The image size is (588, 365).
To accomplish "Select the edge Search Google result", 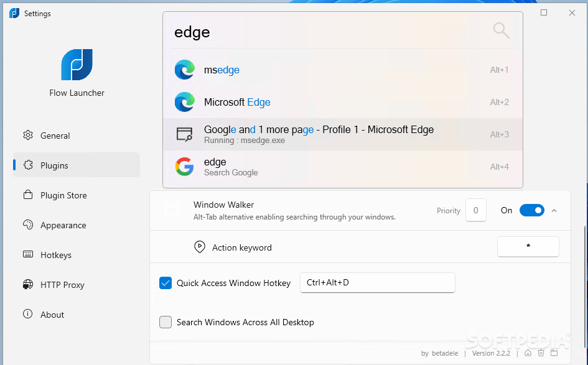I will click(x=343, y=167).
